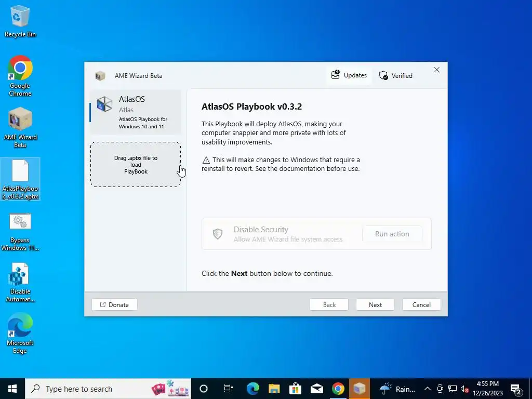Open Cortana circle icon on taskbar

pyautogui.click(x=204, y=389)
